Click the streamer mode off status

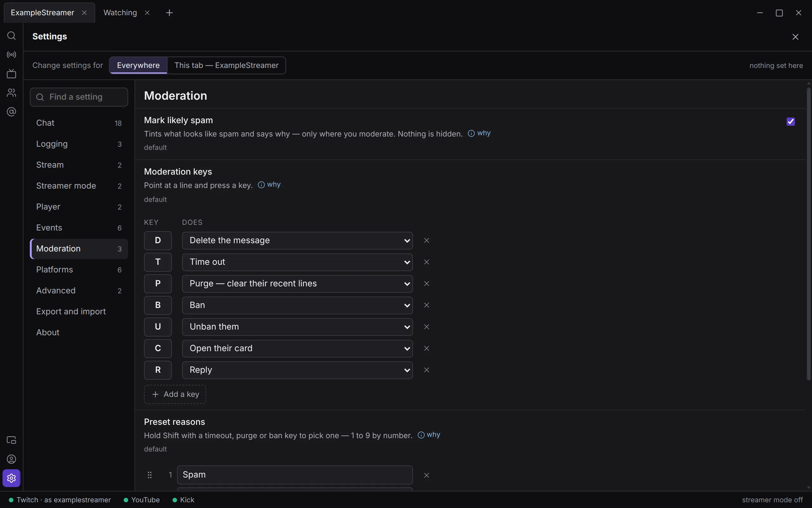772,500
